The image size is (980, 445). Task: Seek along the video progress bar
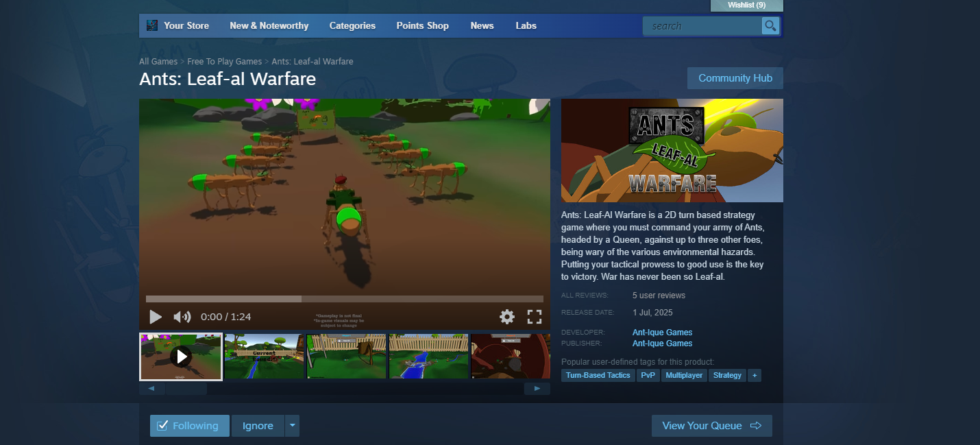click(x=345, y=299)
